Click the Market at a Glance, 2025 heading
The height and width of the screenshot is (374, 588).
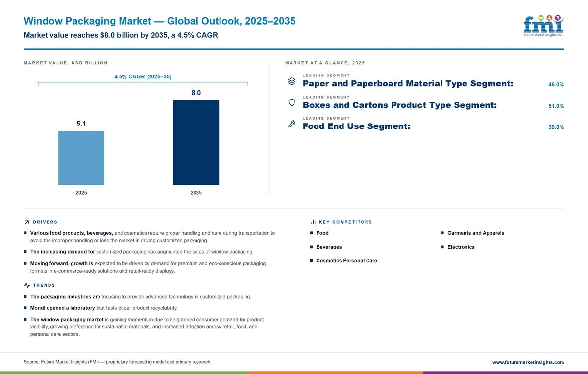[325, 63]
